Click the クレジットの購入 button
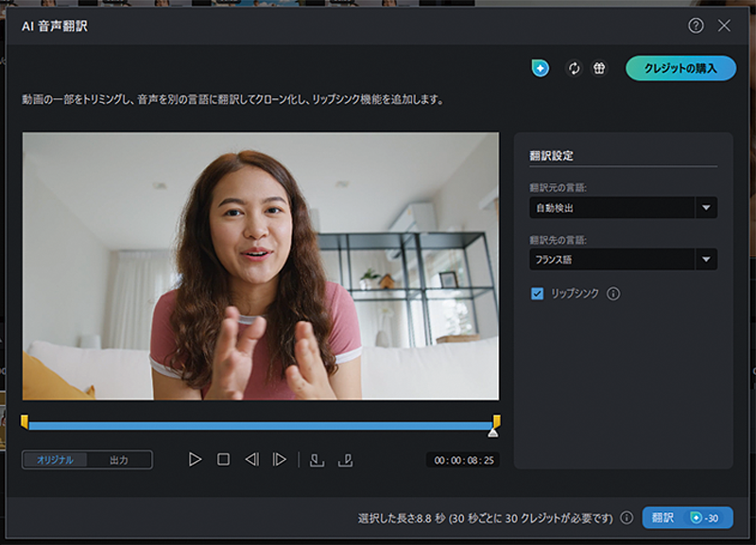 [680, 68]
